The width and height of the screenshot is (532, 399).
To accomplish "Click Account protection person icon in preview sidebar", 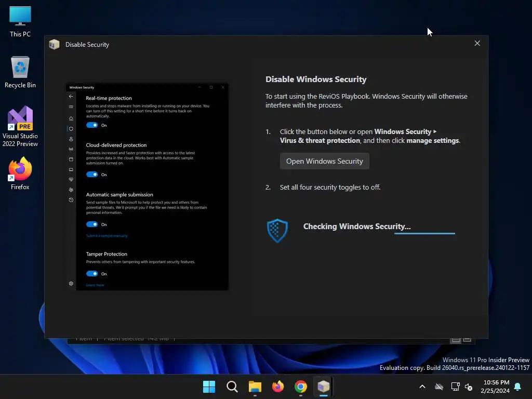I will (x=71, y=139).
